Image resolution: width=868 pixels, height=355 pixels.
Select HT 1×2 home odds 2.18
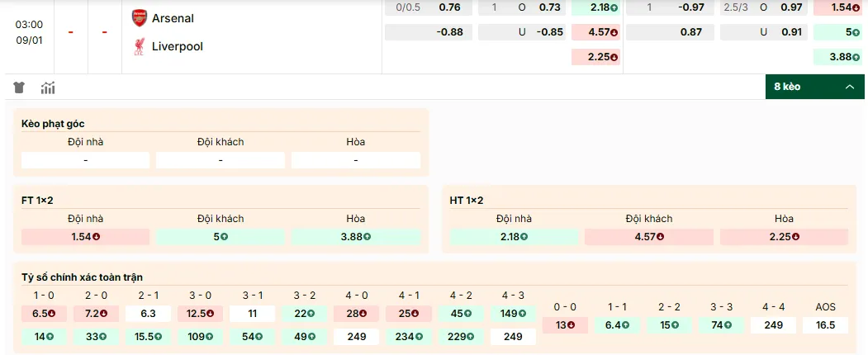coord(514,237)
